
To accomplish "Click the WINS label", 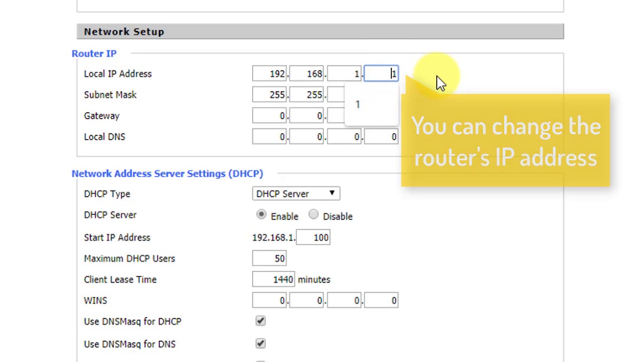I will (96, 301).
